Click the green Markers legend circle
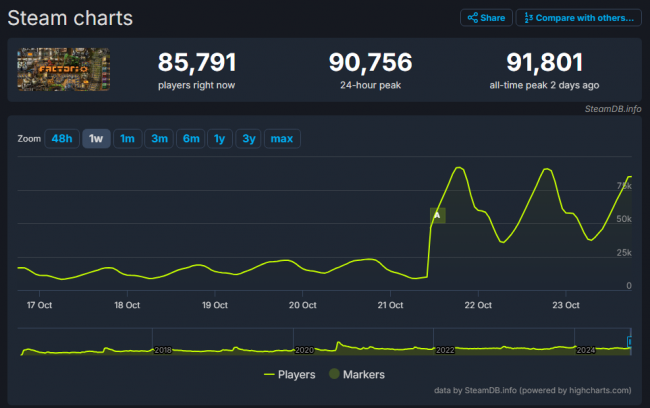The height and width of the screenshot is (408, 650). coord(335,375)
